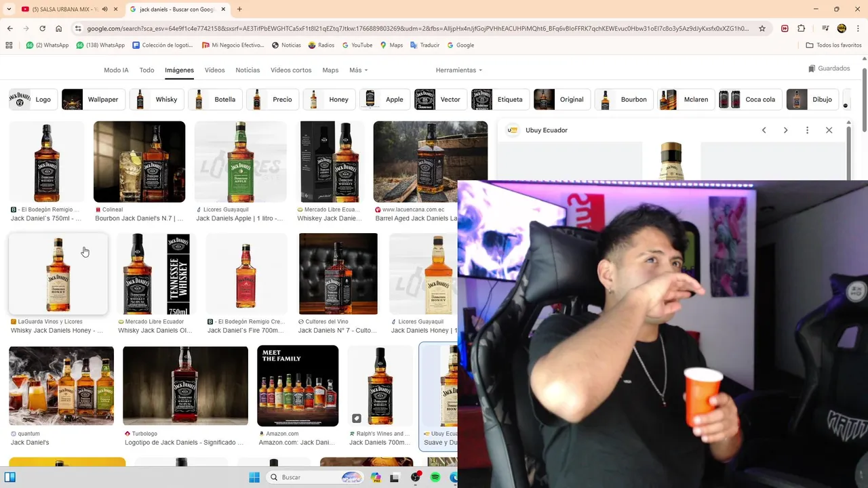Switch to the Vídeos results tab
The height and width of the screenshot is (488, 868).
click(x=214, y=70)
